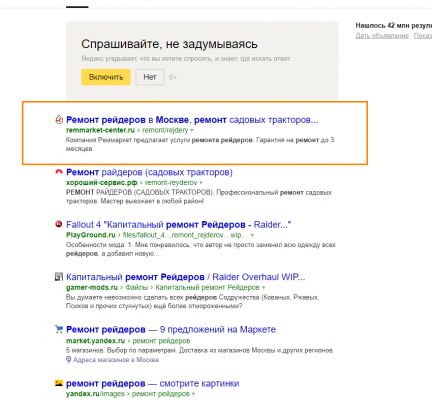Click the Нет button

(150, 77)
